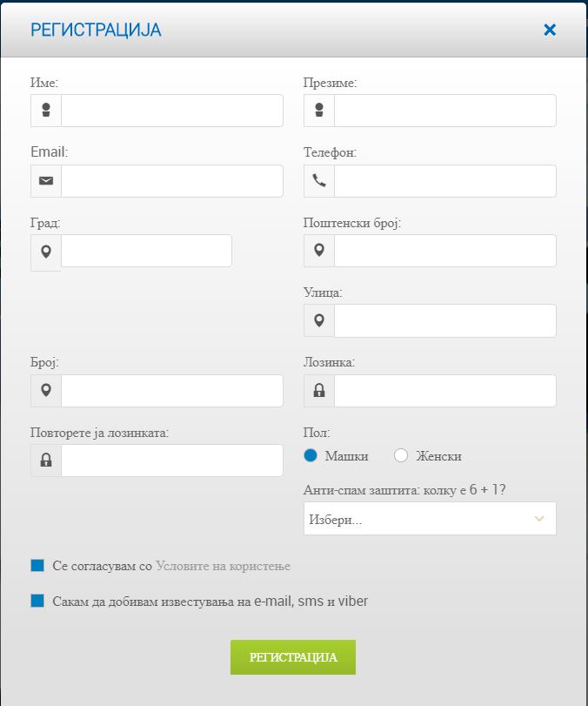
Task: Click the chevron arrow on the Избери dropdown
Action: click(x=539, y=519)
